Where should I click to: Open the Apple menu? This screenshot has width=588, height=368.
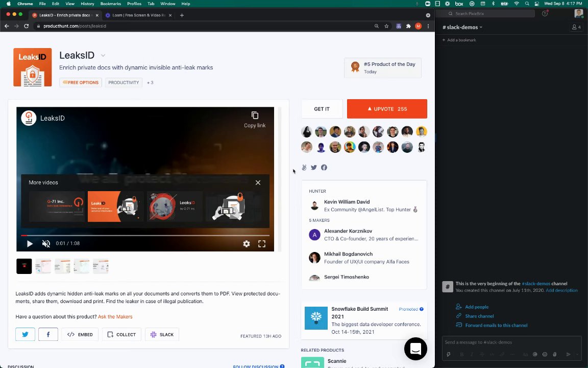pyautogui.click(x=8, y=4)
